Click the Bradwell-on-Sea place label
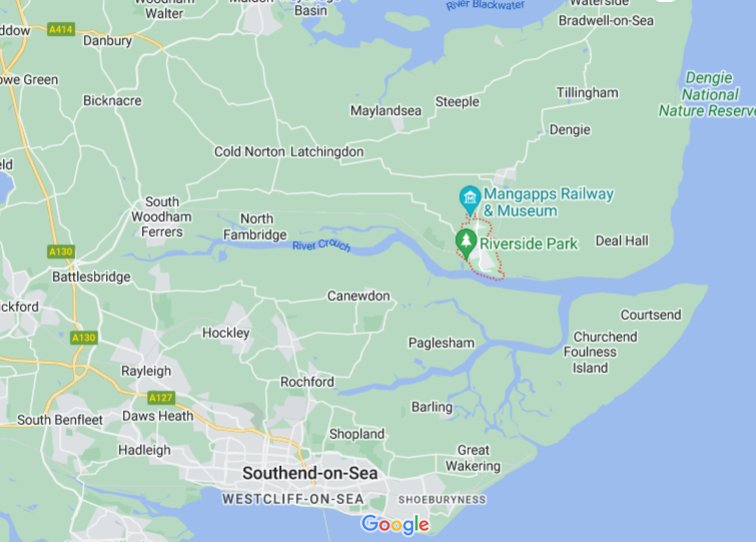756x542 pixels. pyautogui.click(x=606, y=21)
